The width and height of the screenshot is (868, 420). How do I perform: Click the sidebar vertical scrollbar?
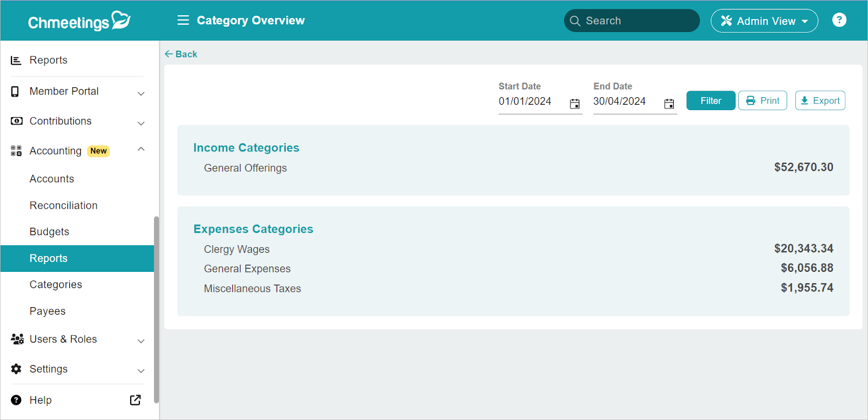tap(156, 309)
